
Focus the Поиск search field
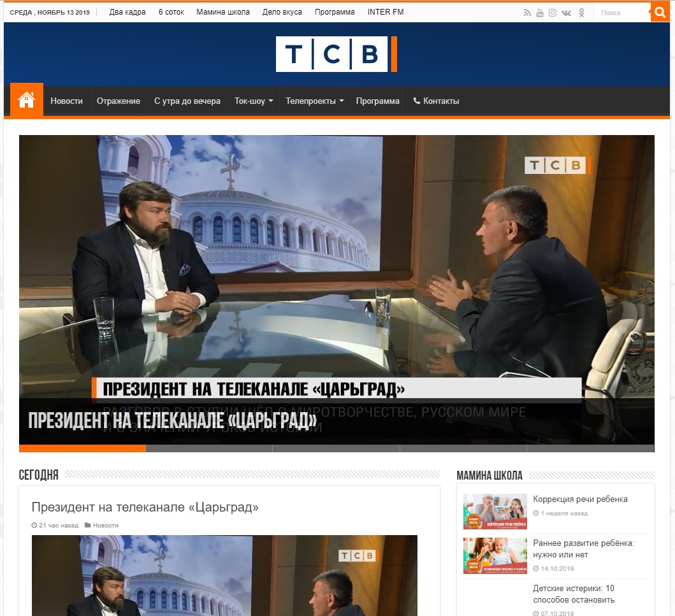pos(622,13)
